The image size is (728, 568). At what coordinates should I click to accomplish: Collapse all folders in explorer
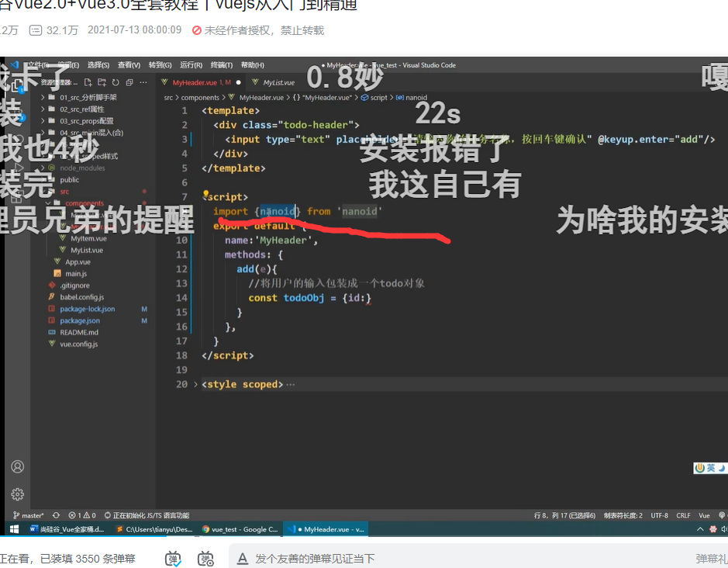click(129, 82)
